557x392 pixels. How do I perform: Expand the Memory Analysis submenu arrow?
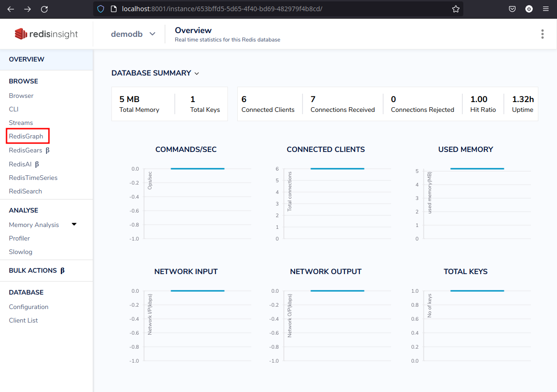pos(74,224)
